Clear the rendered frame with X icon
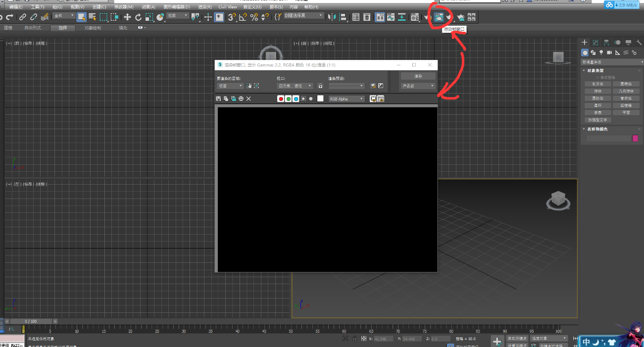644x347 pixels. tap(248, 99)
